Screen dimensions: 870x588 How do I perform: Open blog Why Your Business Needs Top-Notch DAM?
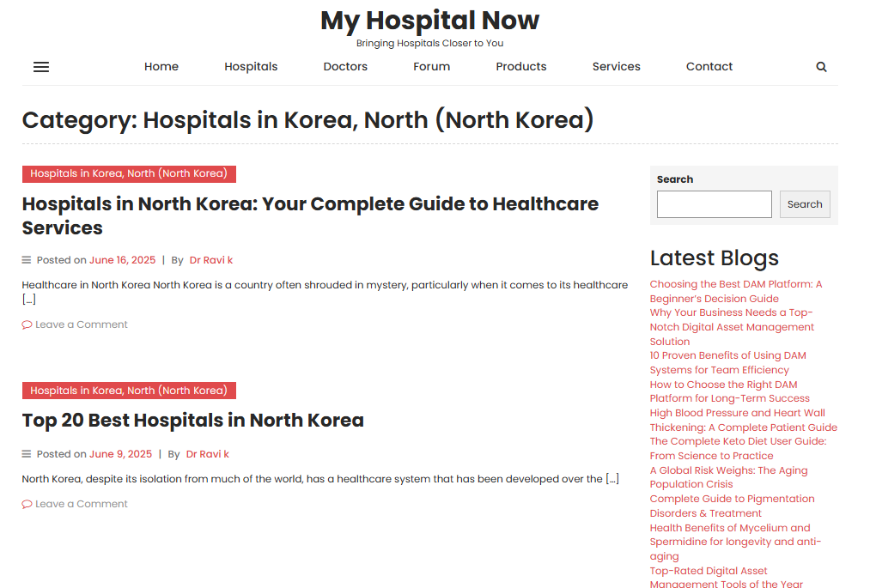[732, 327]
